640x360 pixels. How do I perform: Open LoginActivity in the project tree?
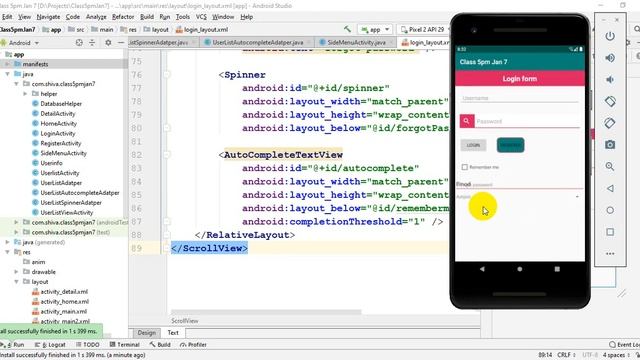tap(58, 133)
